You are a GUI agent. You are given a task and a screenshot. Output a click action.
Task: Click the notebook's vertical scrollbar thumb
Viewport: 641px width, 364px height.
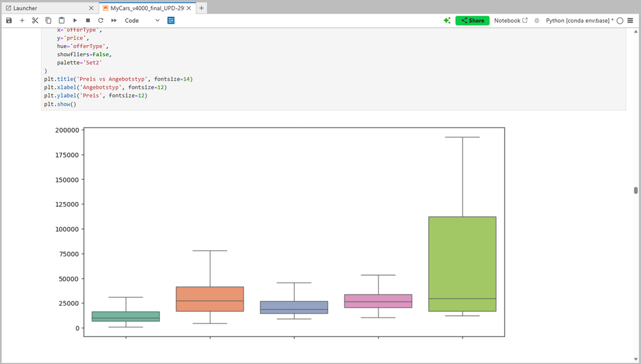pyautogui.click(x=636, y=190)
